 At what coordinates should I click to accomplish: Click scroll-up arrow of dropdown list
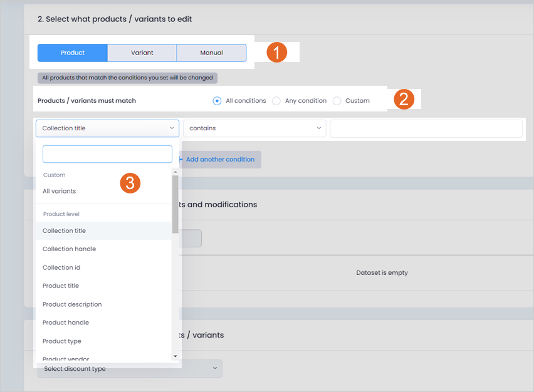point(175,172)
